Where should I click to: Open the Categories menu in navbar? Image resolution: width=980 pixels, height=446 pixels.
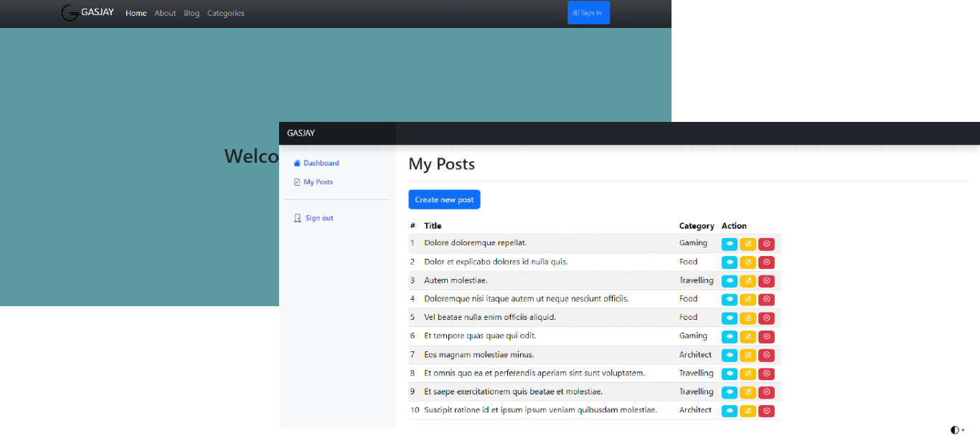(225, 13)
